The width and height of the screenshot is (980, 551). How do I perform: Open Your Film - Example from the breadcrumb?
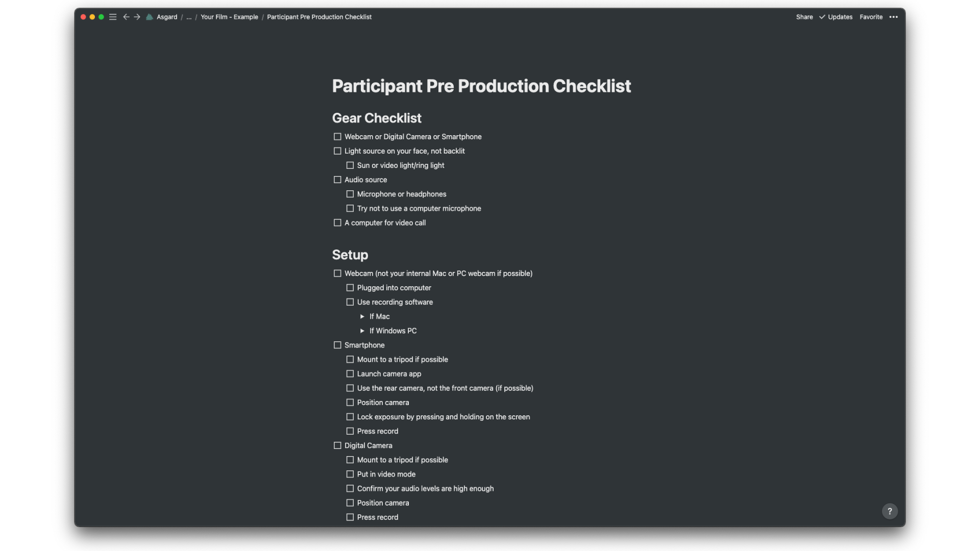pos(229,17)
